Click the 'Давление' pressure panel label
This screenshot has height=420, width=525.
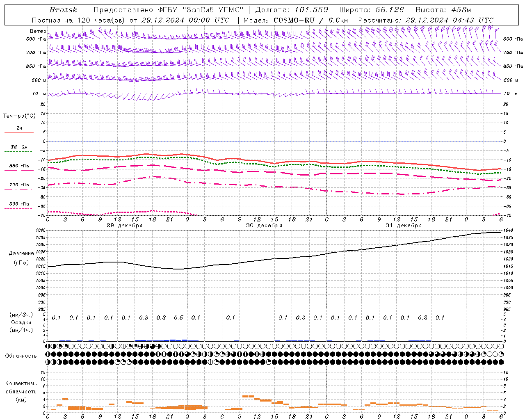pos(21,253)
